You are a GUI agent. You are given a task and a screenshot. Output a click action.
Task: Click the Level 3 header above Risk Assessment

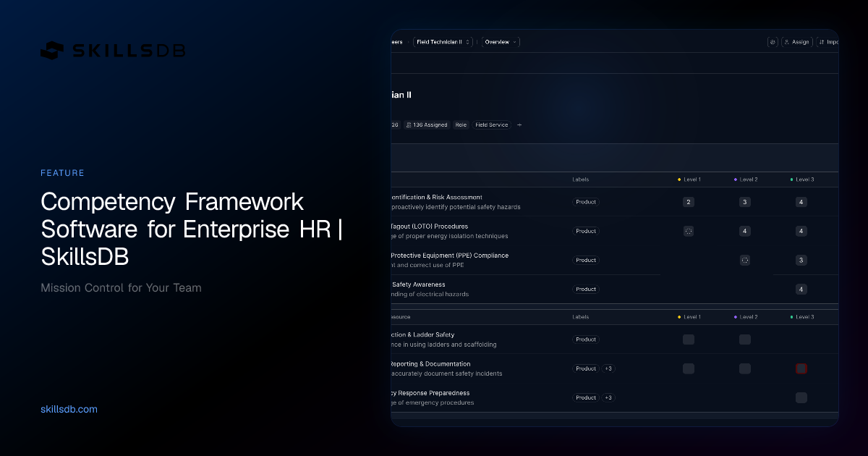click(802, 180)
